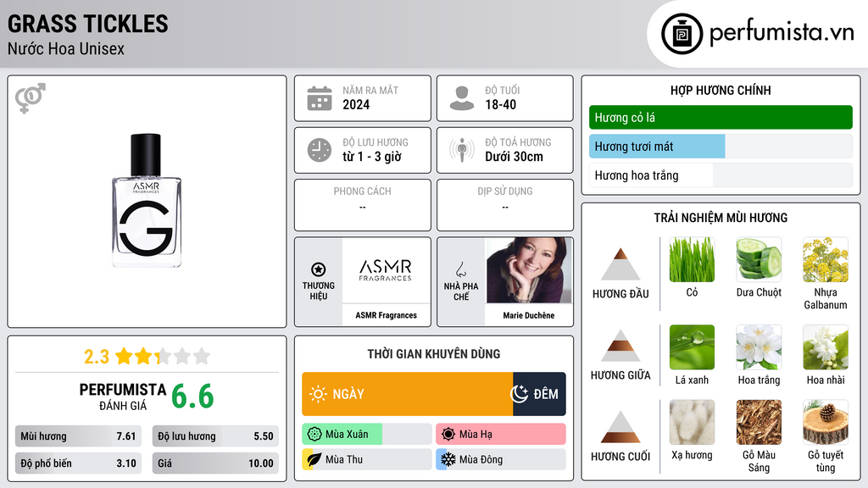Click the 6.6 Perfumista rating

click(x=192, y=396)
